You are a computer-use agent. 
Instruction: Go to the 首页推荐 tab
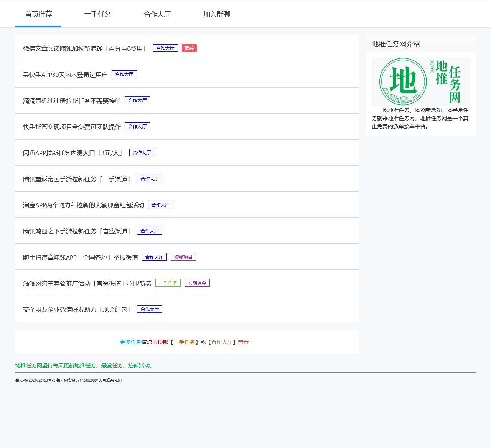pos(38,14)
